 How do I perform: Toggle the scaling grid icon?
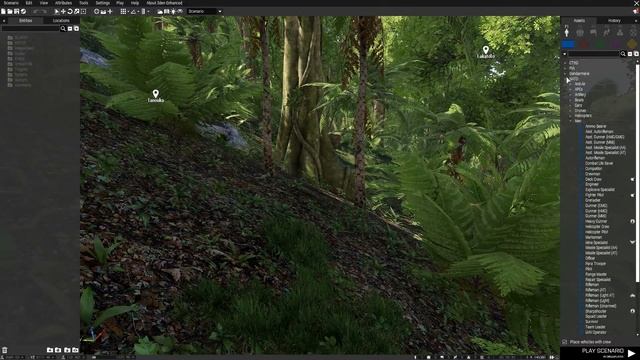point(143,11)
